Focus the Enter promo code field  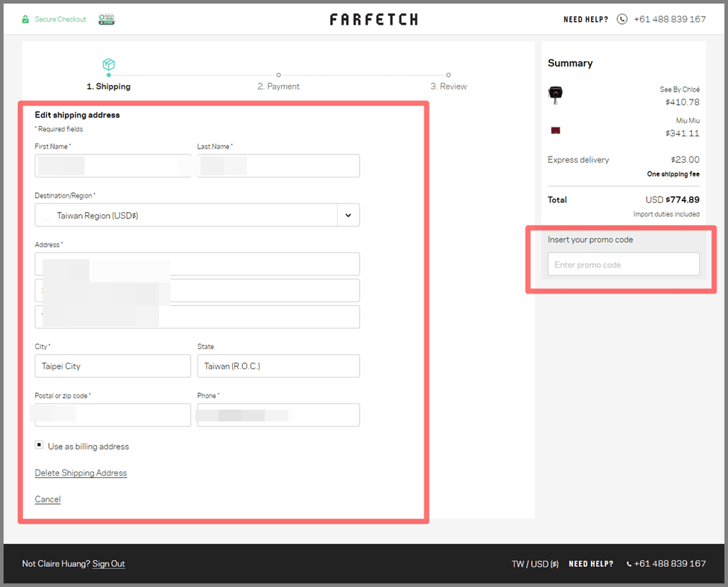click(623, 265)
